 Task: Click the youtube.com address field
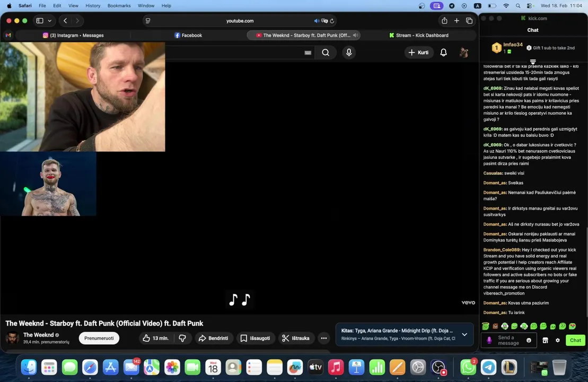240,21
